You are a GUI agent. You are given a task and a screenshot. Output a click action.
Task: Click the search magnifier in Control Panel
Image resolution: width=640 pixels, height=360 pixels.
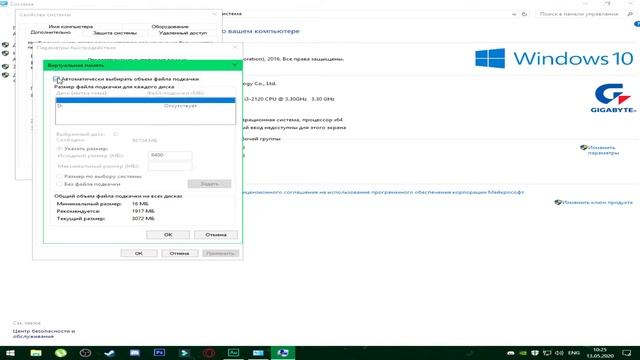coord(630,14)
